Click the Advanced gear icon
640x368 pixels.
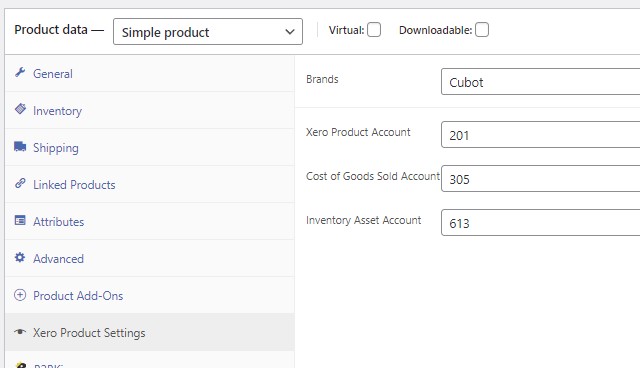tap(20, 257)
